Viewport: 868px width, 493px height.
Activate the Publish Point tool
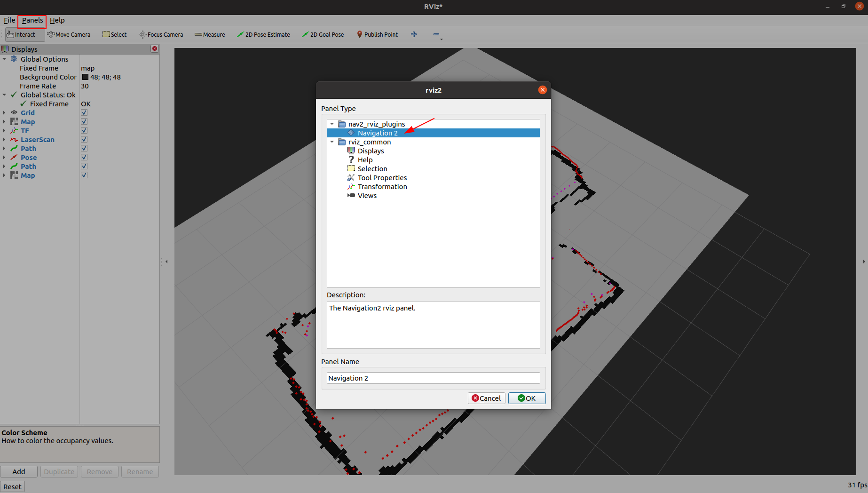377,34
